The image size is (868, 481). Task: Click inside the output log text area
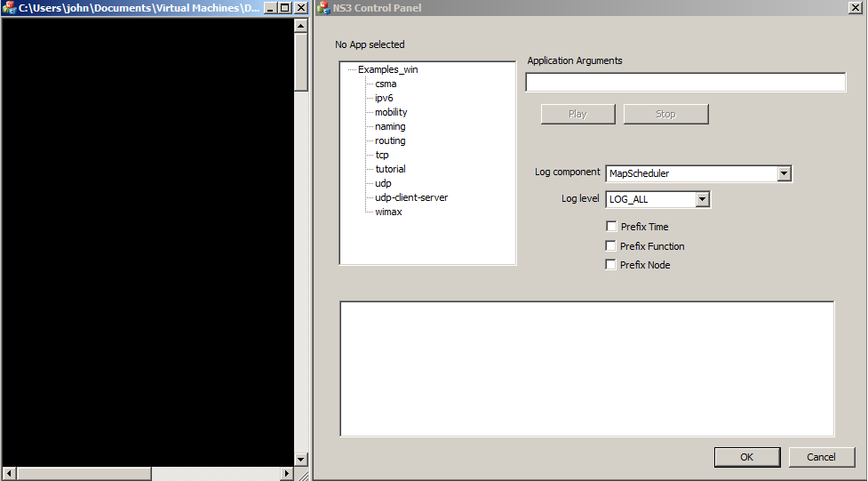pos(586,368)
